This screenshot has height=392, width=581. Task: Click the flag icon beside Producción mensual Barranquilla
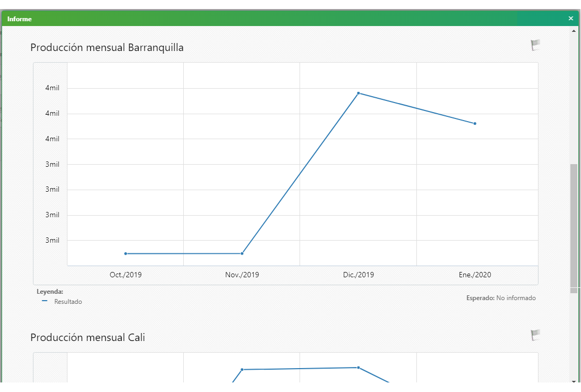pyautogui.click(x=535, y=45)
